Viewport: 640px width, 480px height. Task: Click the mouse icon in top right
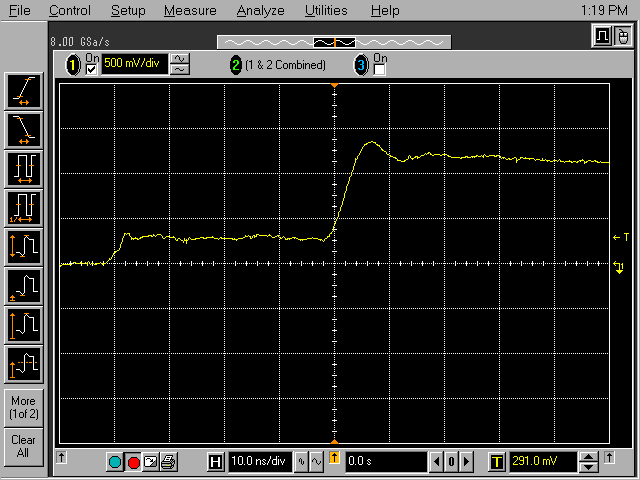(x=623, y=36)
